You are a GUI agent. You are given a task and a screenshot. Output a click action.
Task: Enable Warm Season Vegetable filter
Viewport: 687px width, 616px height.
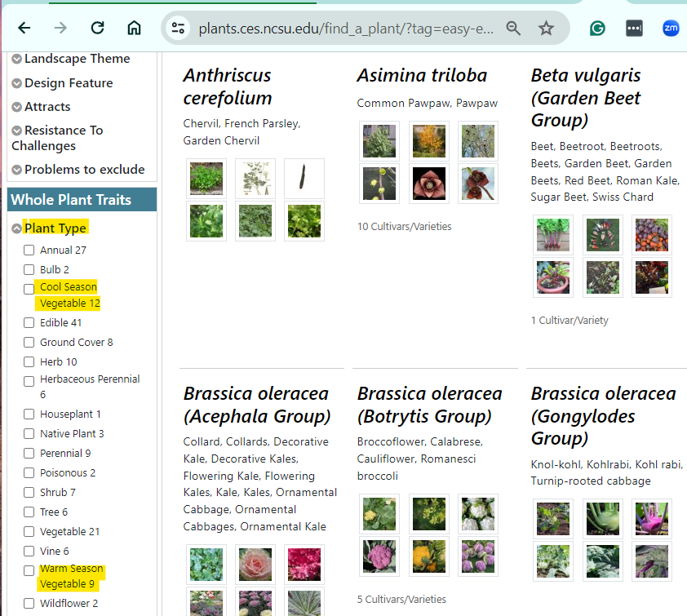point(29,570)
